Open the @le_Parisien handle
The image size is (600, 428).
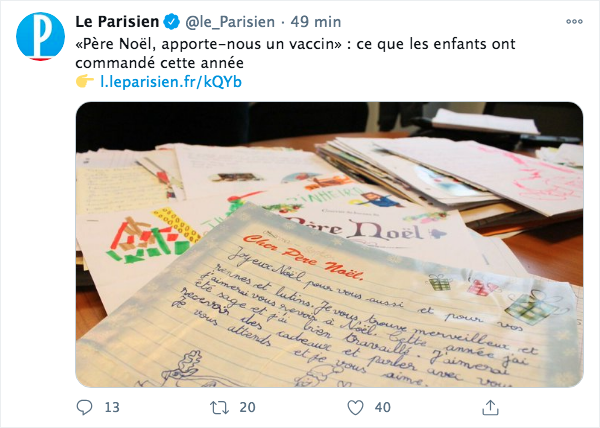pos(230,22)
